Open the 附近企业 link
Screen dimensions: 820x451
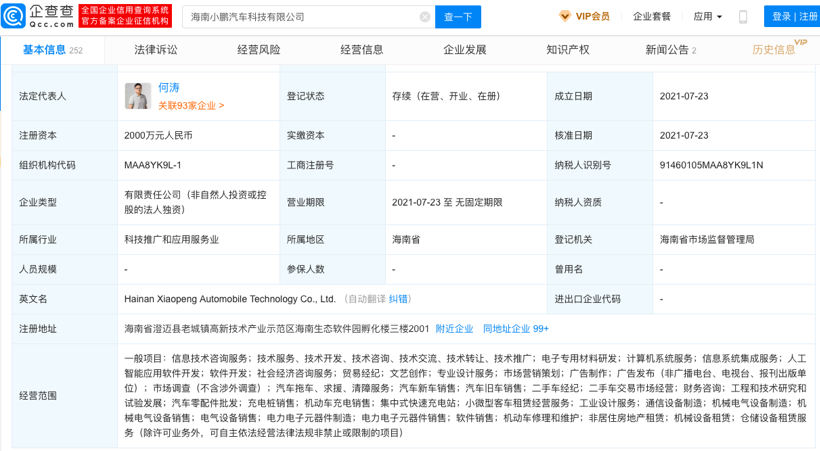[454, 329]
